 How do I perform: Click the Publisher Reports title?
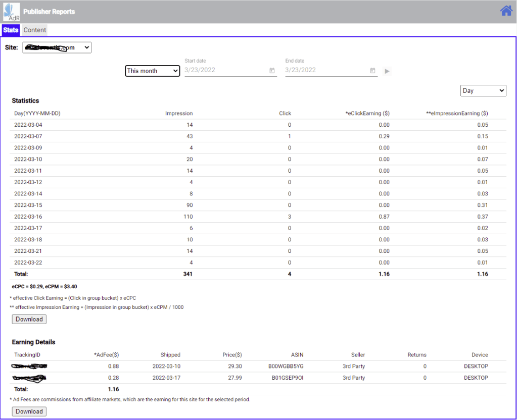(49, 12)
